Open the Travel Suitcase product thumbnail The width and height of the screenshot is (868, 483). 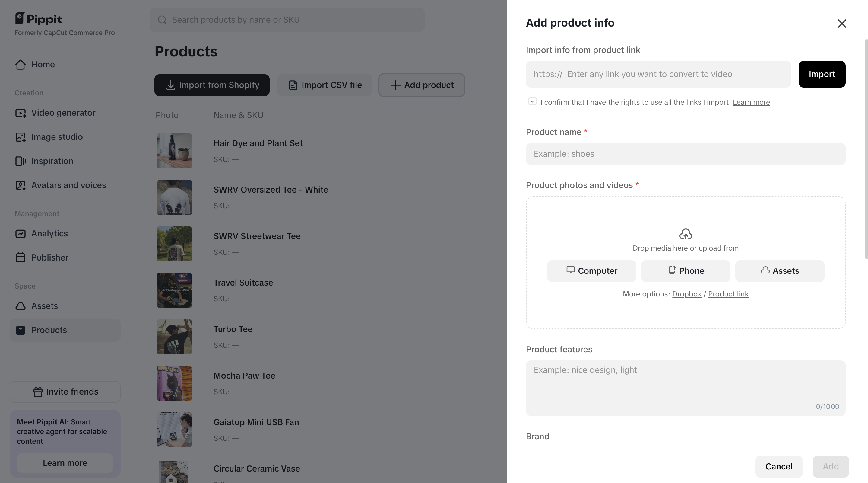tap(174, 290)
